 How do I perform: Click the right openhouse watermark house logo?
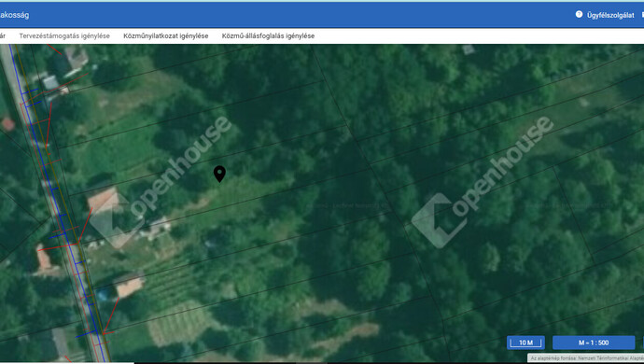tap(439, 220)
